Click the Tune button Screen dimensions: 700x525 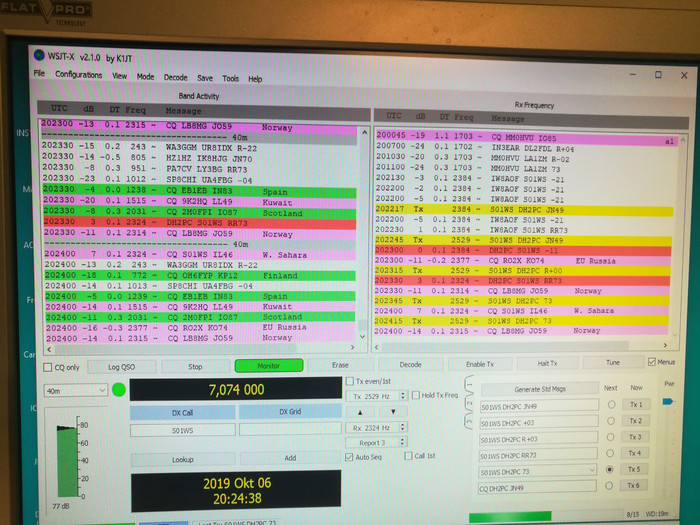click(613, 362)
